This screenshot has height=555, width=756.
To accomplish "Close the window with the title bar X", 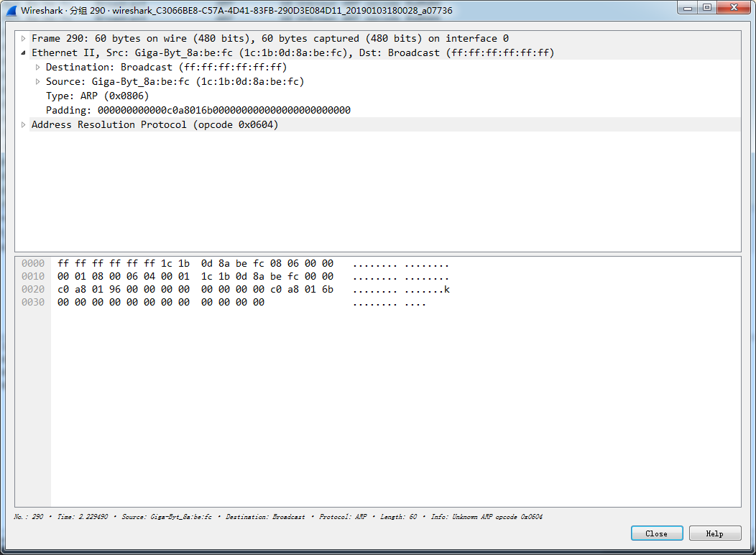I will pyautogui.click(x=734, y=8).
